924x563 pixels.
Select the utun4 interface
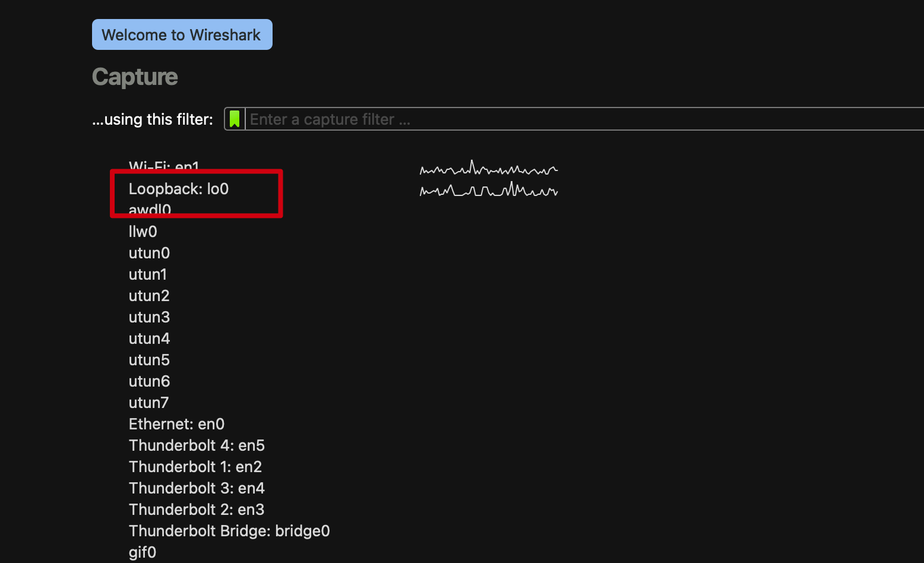(x=149, y=339)
